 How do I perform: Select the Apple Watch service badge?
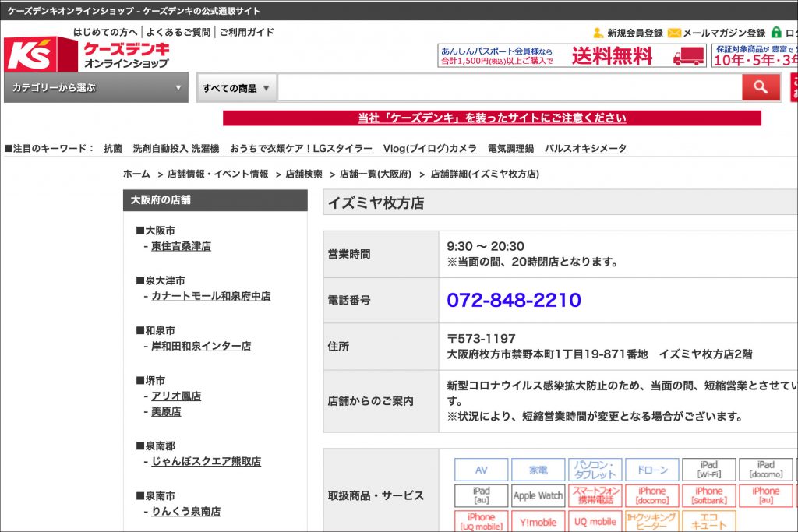coord(538,495)
